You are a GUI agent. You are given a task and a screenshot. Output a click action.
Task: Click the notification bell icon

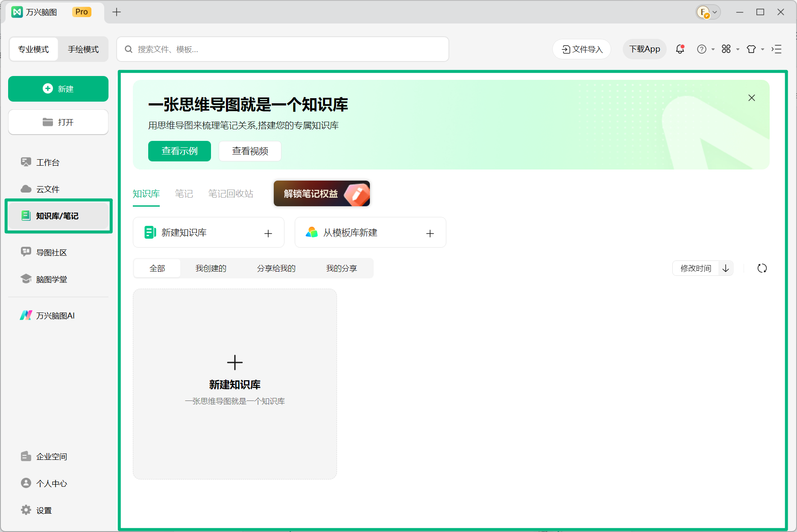click(680, 49)
